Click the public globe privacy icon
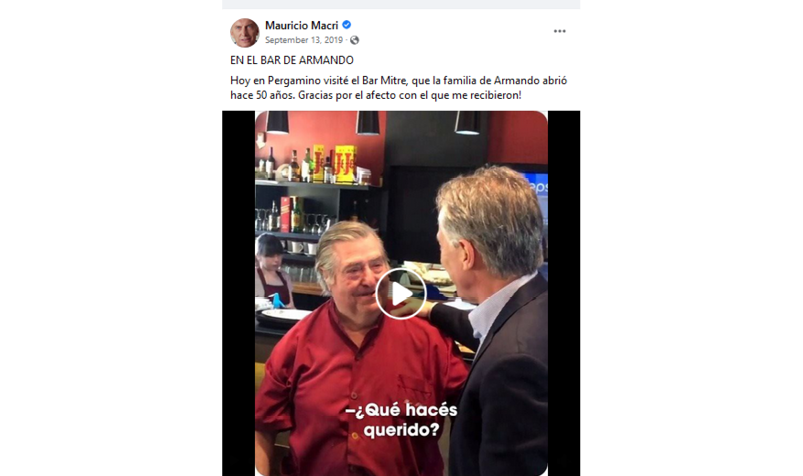The image size is (803, 476). [x=354, y=40]
